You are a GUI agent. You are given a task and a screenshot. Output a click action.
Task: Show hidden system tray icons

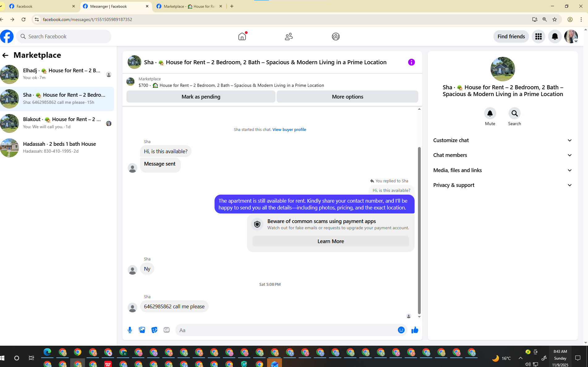[x=521, y=358]
